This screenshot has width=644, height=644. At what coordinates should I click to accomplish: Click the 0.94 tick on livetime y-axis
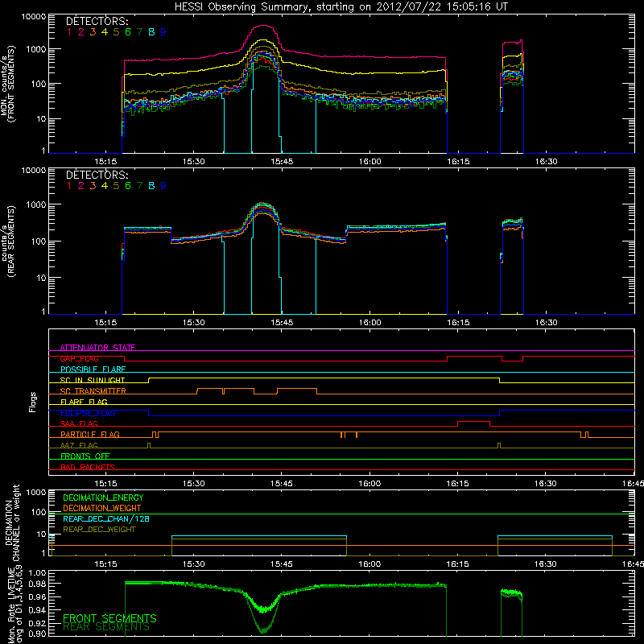37,609
